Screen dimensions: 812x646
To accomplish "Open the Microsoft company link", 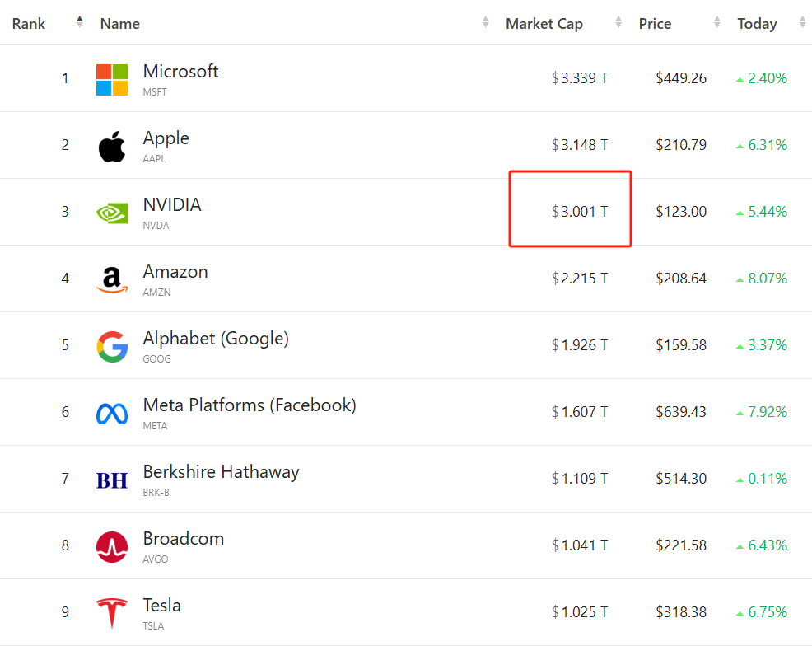I will pyautogui.click(x=180, y=72).
